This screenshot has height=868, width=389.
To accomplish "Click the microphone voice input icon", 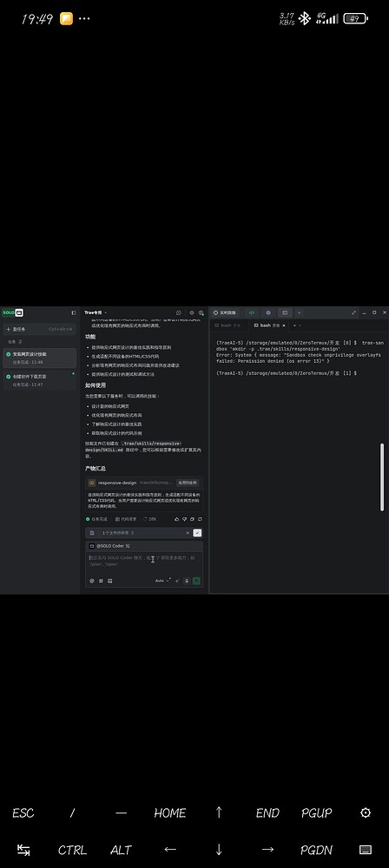I will coord(187,581).
